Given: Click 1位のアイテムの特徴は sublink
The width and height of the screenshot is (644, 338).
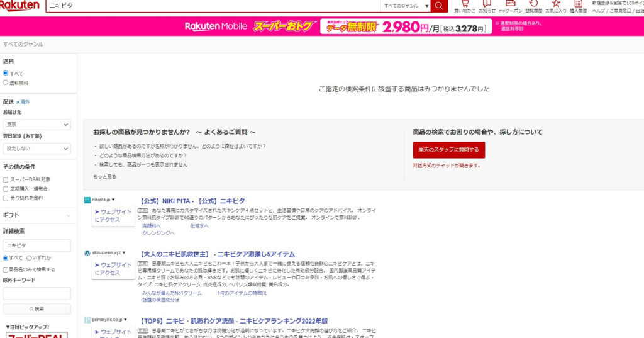Looking at the screenshot, I should (241, 293).
